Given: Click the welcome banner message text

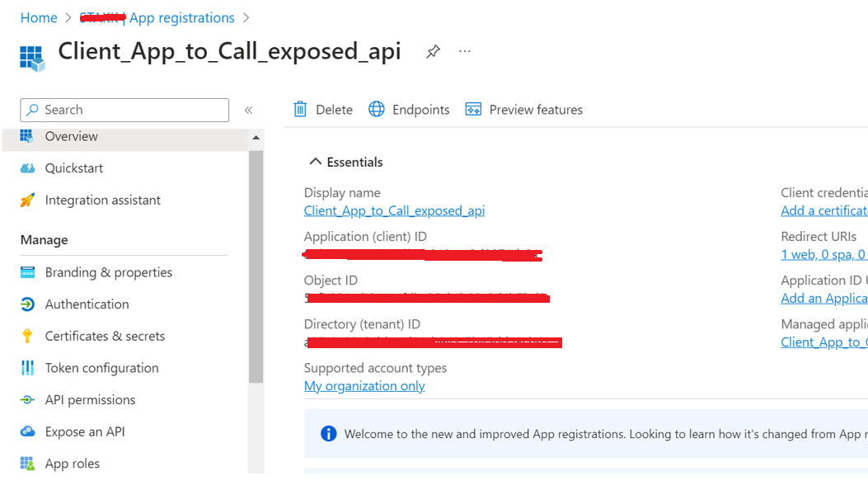Looking at the screenshot, I should [x=606, y=434].
